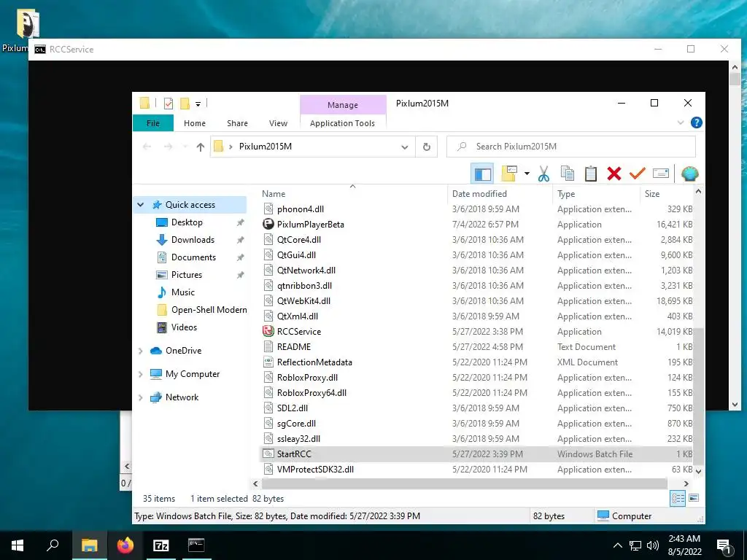
Task: Open Firefox from the taskbar
Action: 125,545
